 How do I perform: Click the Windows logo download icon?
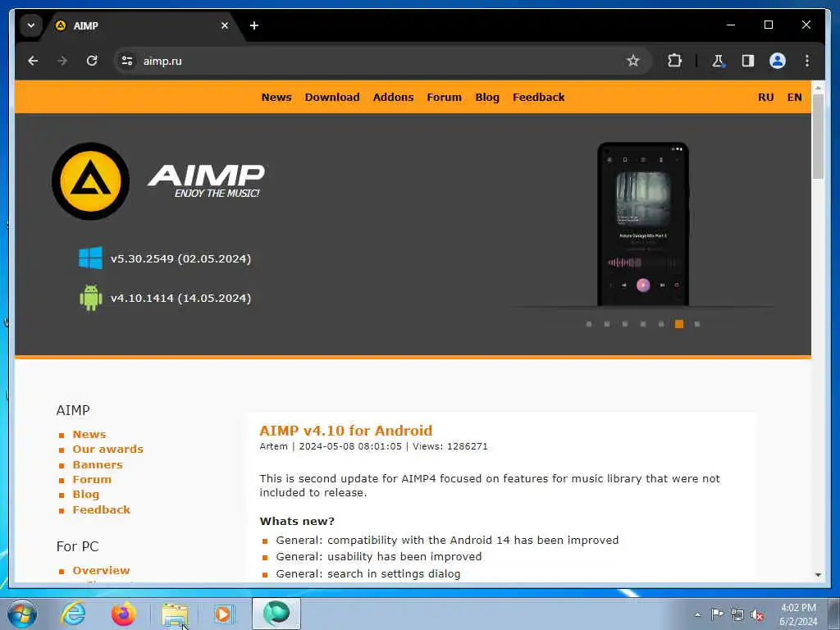tap(90, 258)
